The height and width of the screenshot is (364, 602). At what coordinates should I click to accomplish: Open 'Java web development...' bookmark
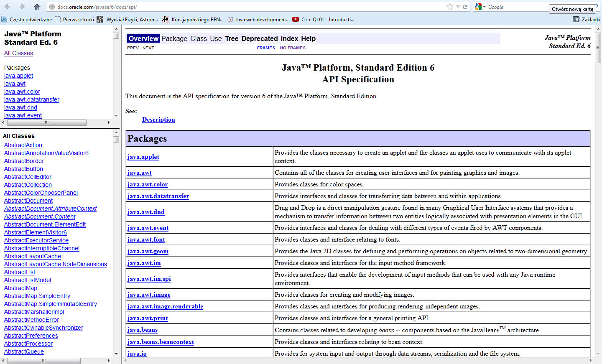coord(258,19)
